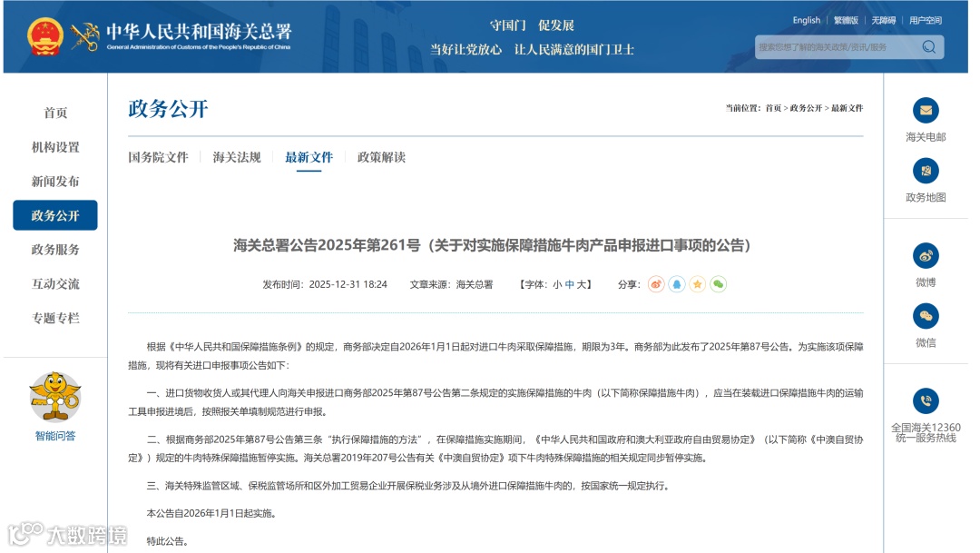This screenshot has height=553, width=980.
Task: Click the 海关电邮 text label
Action: point(926,137)
